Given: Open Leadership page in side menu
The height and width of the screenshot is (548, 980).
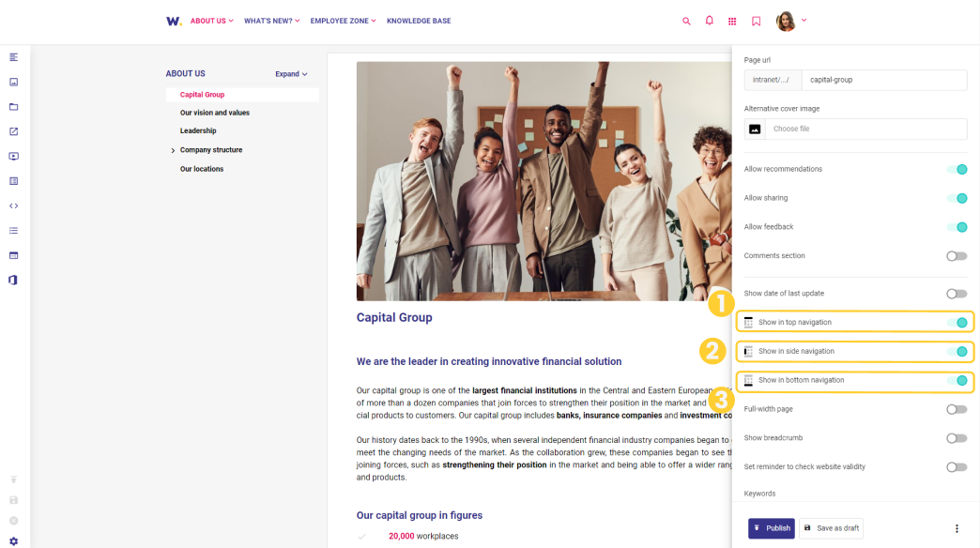Looking at the screenshot, I should [198, 130].
